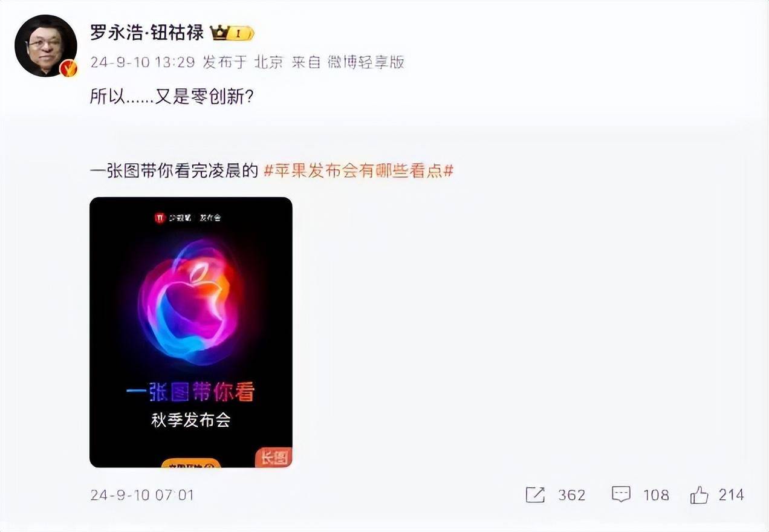The height and width of the screenshot is (532, 769).
Task: Click the red logo atop thumbnail
Action: coord(160,218)
